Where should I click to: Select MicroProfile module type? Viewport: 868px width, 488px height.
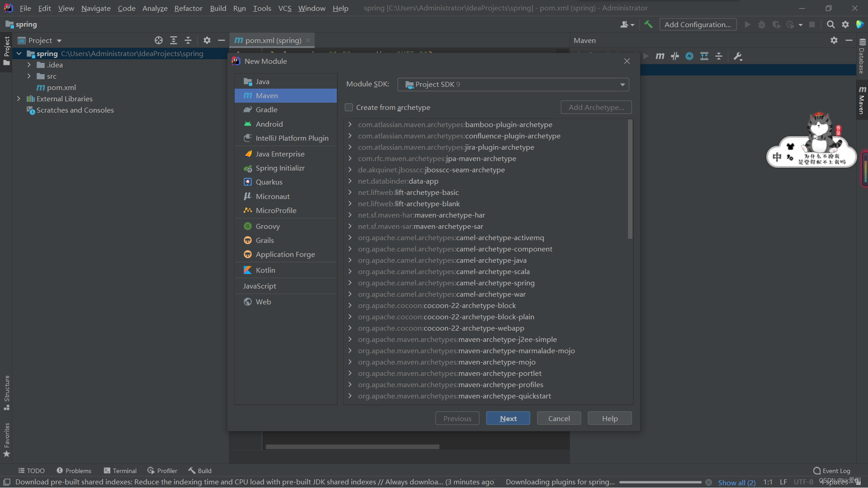pos(285,210)
